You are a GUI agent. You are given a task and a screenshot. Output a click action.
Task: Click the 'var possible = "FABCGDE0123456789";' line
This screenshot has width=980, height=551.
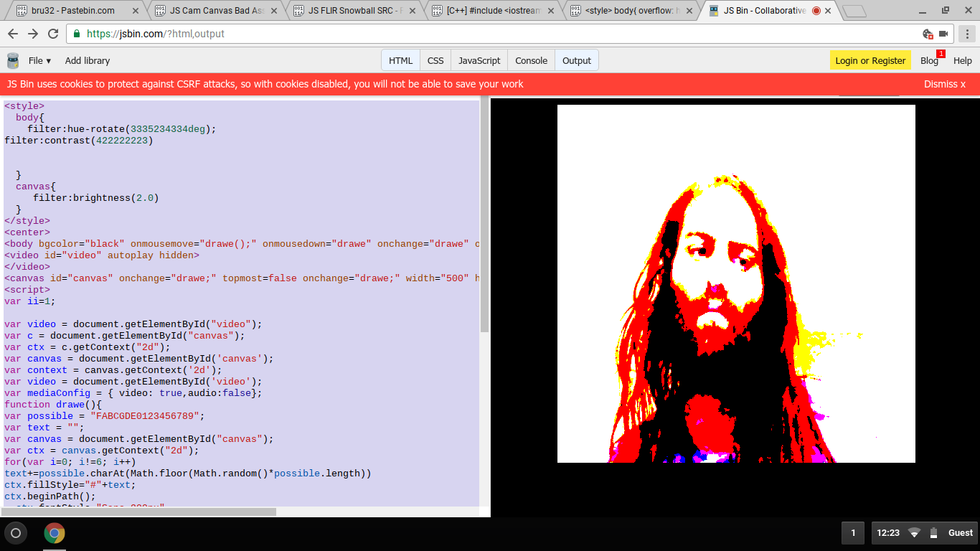pyautogui.click(x=105, y=416)
